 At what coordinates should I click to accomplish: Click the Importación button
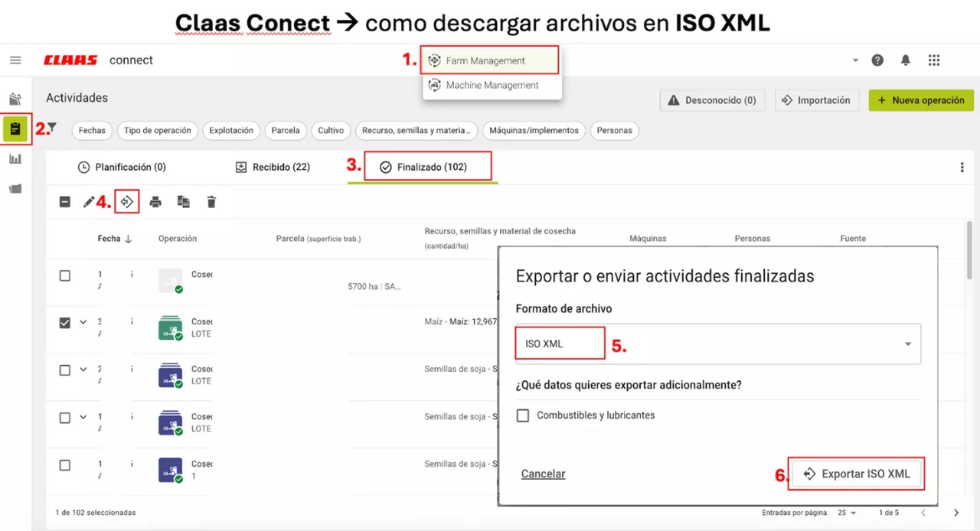click(818, 100)
